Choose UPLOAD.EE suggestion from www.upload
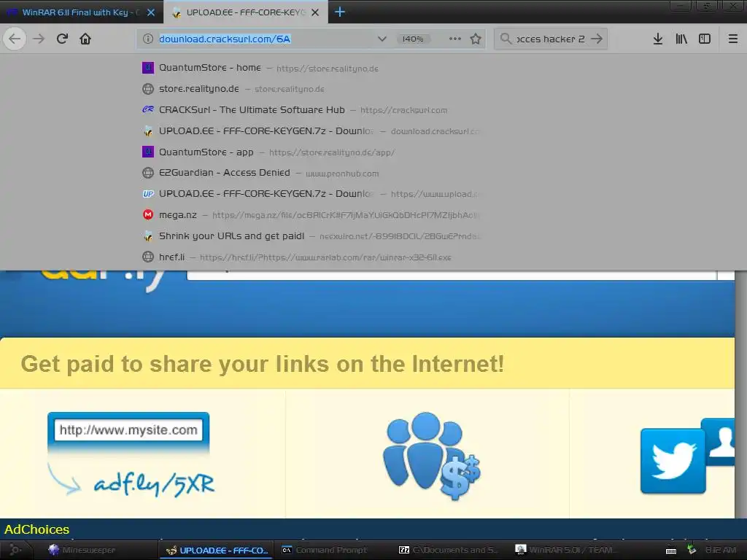Viewport: 747px width, 560px height. 312,194
